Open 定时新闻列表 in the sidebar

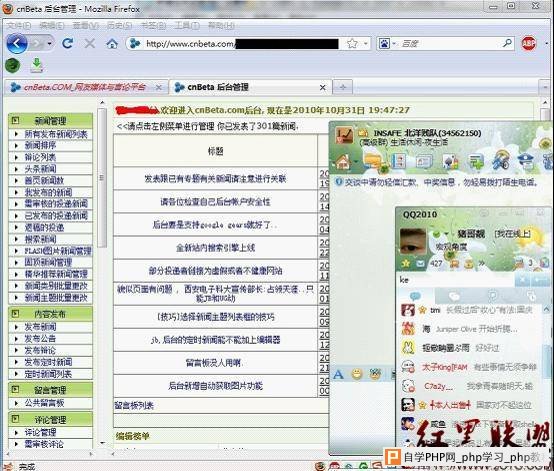(48, 374)
